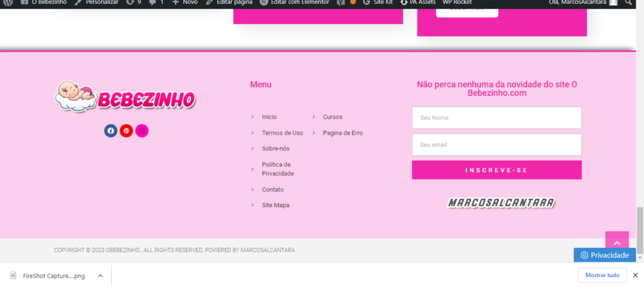
Task: Click the Privacidade settings button
Action: pos(604,255)
